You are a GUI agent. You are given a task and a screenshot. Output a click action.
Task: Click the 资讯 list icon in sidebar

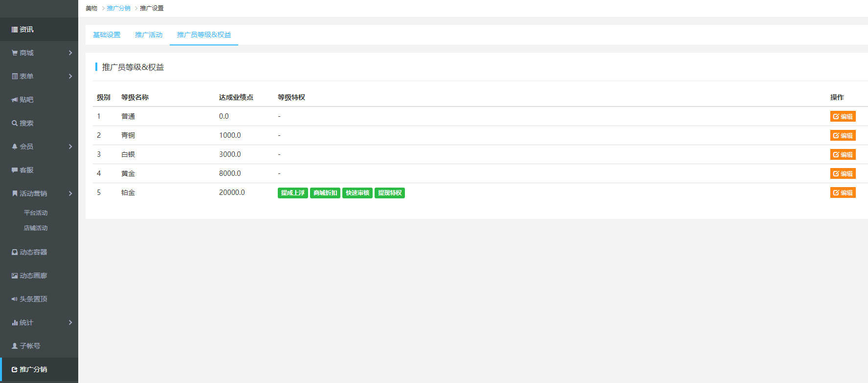point(15,30)
